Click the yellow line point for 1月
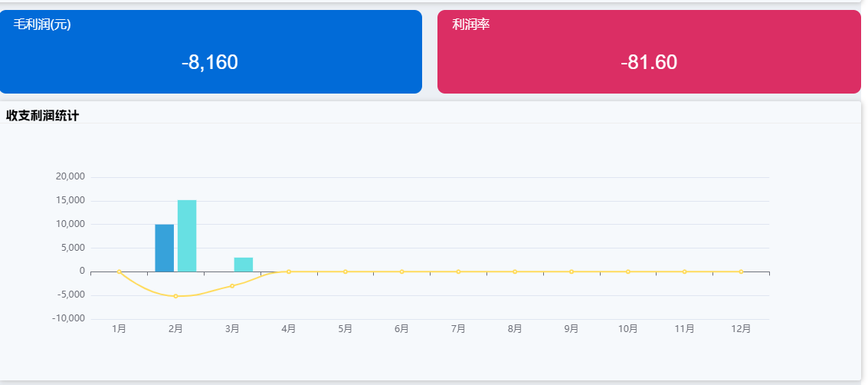The height and width of the screenshot is (385, 868). pos(120,271)
